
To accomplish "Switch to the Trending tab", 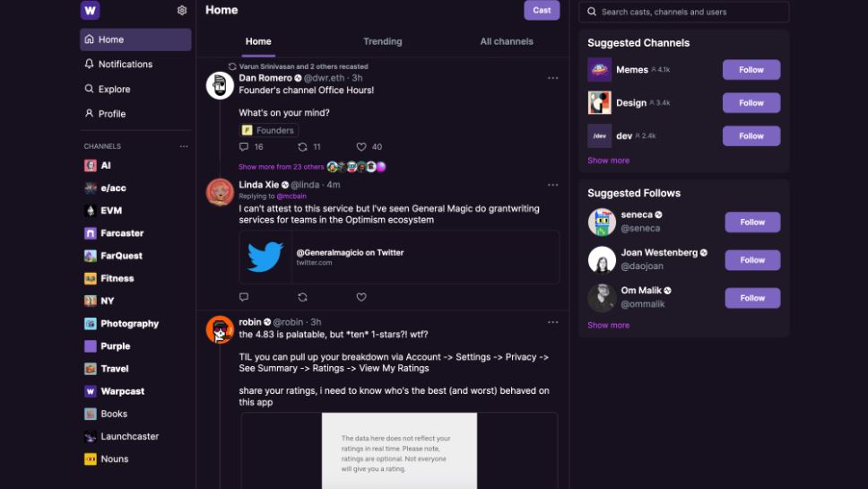I will [382, 41].
